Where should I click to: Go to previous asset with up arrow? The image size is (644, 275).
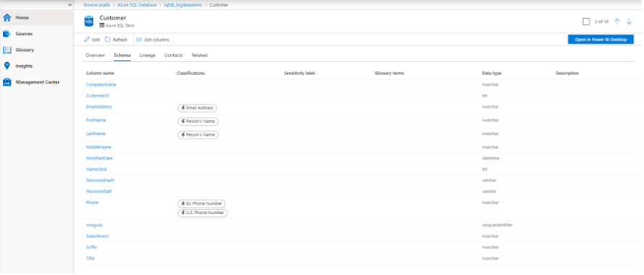tap(617, 22)
